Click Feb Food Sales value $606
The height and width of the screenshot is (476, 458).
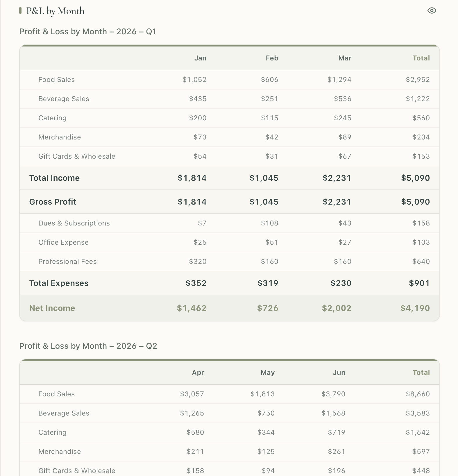point(269,80)
